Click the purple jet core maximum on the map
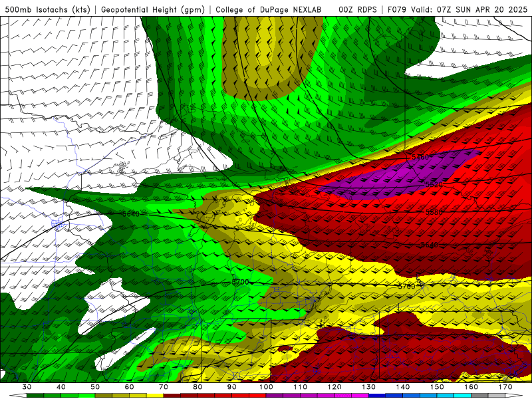The height and width of the screenshot is (399, 532). click(400, 175)
